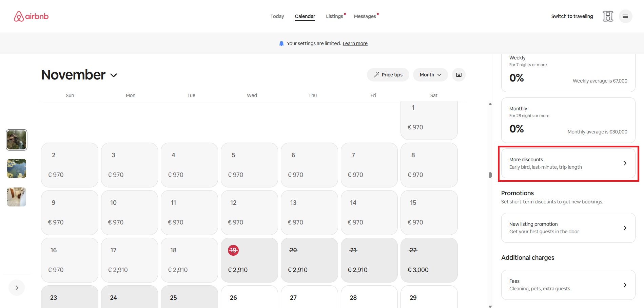Select November 20 blocked day
This screenshot has height=308, width=644.
(309, 260)
